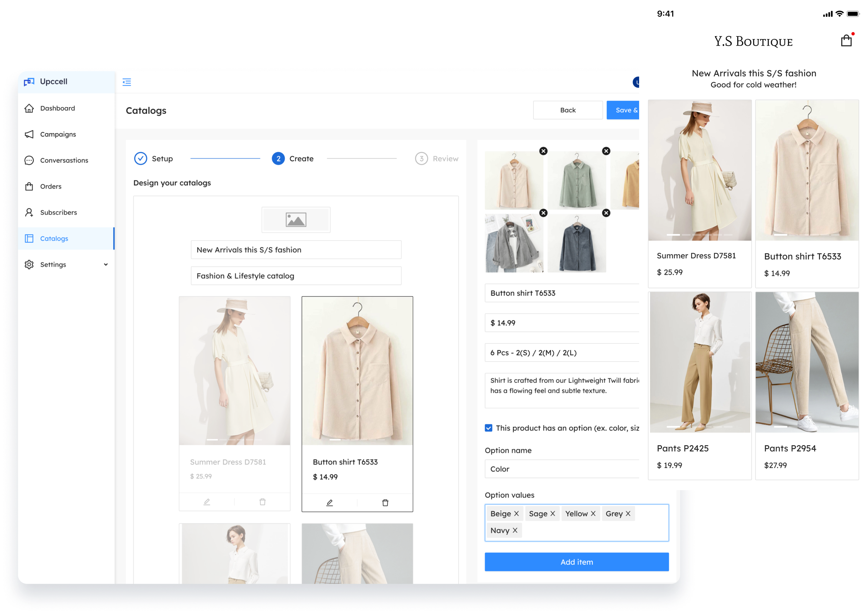Viewport: 868px width, 614px height.
Task: Open shopping bag in Y.S Boutique preview
Action: point(846,41)
